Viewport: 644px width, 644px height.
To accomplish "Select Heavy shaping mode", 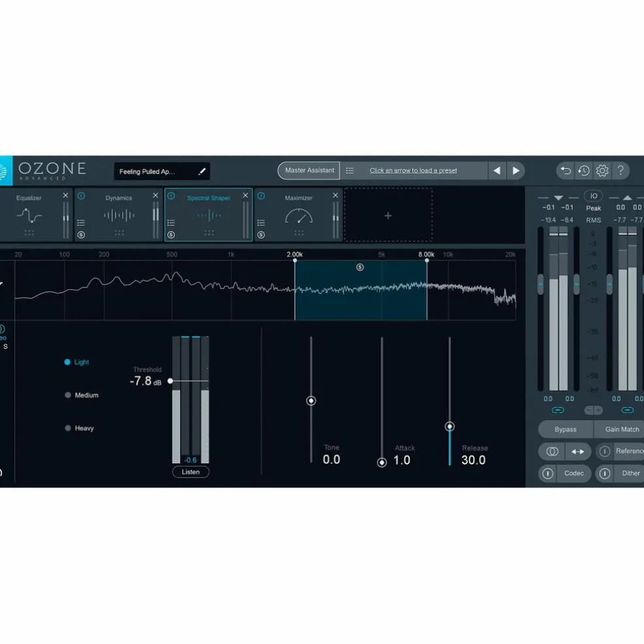I will coord(80,428).
